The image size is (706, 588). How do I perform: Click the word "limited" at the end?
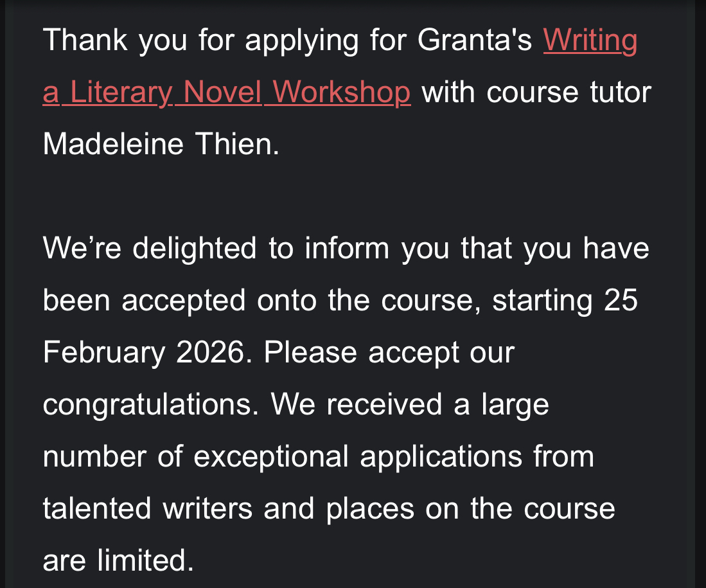(x=145, y=560)
